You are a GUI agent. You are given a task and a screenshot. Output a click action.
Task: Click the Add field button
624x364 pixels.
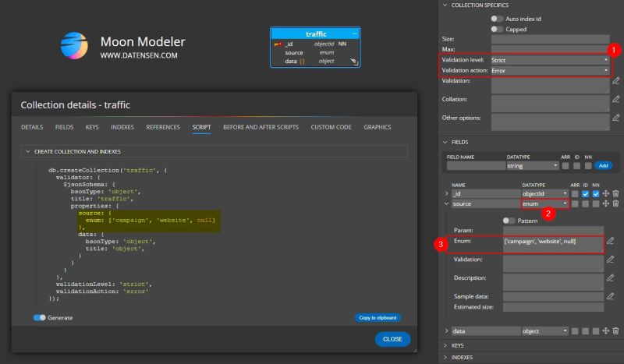[x=603, y=166]
